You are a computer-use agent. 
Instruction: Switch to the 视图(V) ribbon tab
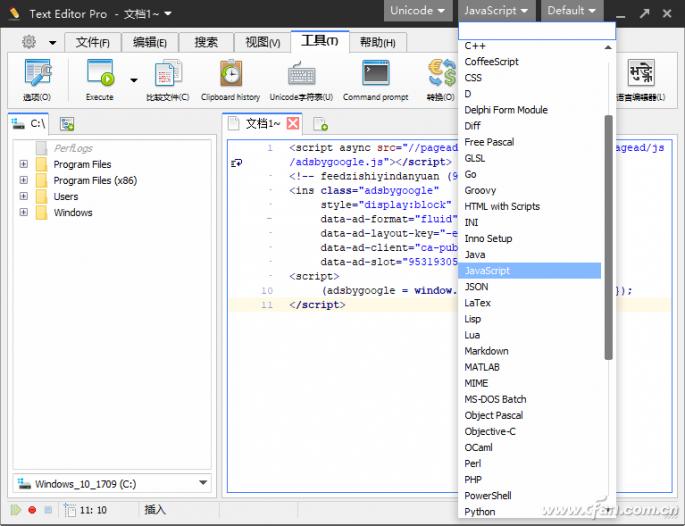(262, 42)
